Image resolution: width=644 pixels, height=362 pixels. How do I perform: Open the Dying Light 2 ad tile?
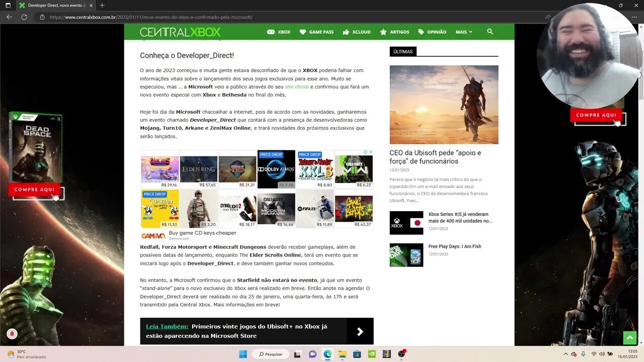[237, 209]
